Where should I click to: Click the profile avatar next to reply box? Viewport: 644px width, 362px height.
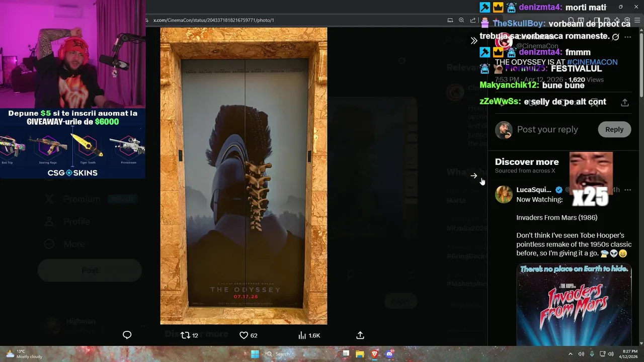(504, 130)
